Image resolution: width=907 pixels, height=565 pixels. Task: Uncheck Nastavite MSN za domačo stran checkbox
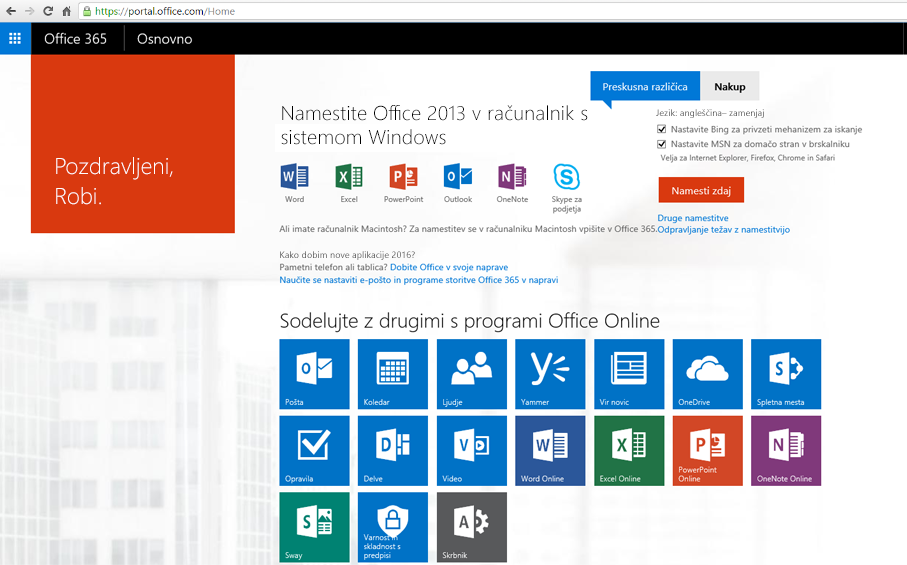click(662, 144)
